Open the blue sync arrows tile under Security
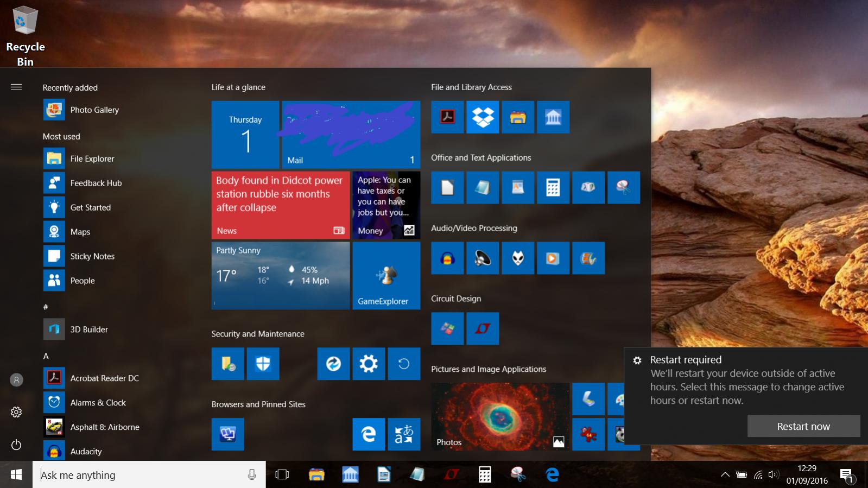Viewport: 868px width, 488px height. click(x=333, y=364)
